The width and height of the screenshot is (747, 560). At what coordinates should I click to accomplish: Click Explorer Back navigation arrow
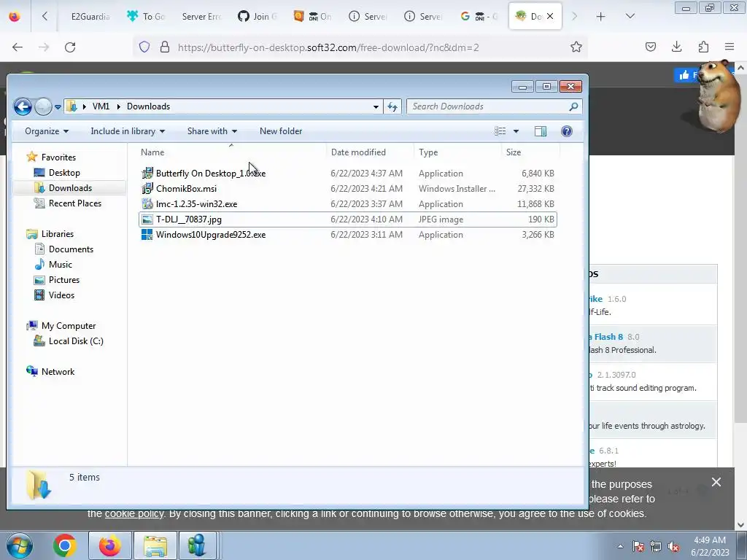tap(23, 106)
